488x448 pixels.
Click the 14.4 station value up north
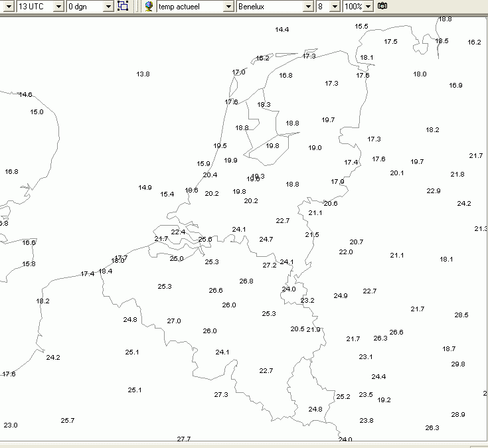click(x=282, y=30)
